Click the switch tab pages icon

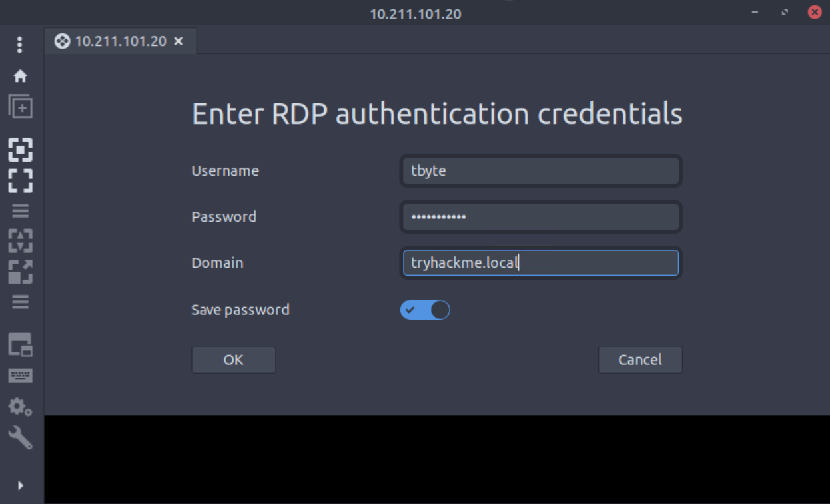pyautogui.click(x=20, y=345)
